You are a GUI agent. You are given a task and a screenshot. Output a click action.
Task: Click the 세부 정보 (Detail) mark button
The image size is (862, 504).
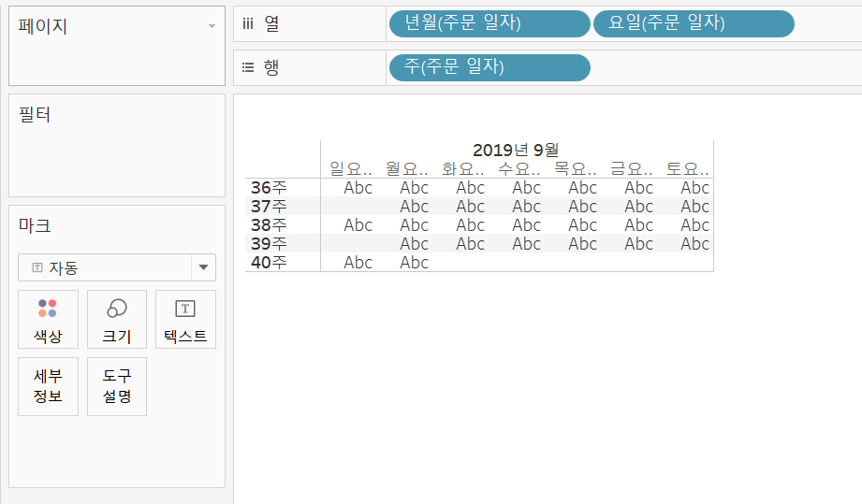48,386
